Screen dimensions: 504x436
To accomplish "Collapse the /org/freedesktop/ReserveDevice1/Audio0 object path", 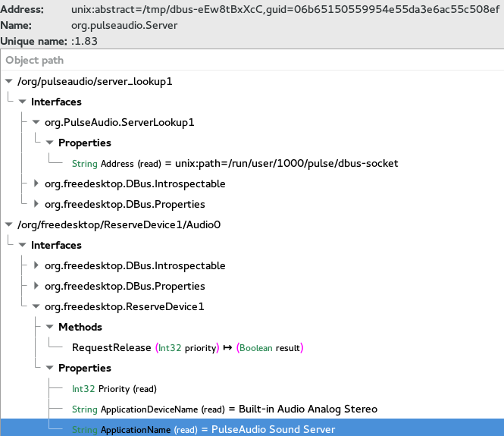I will point(8,224).
